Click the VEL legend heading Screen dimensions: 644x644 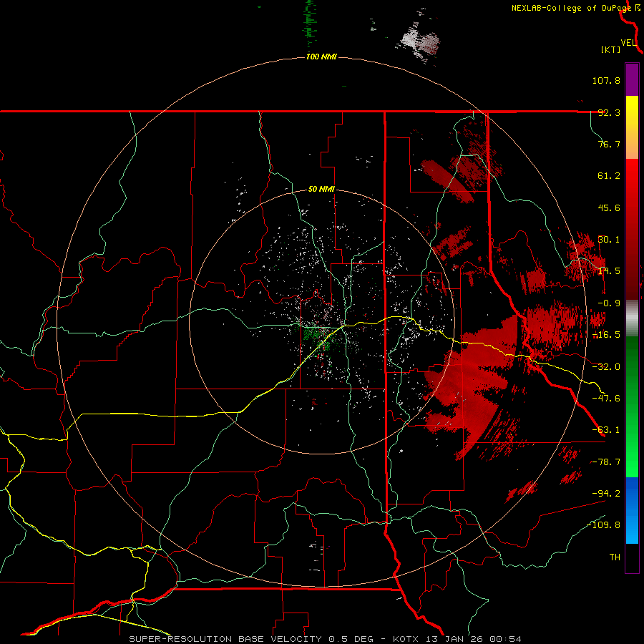pos(628,43)
